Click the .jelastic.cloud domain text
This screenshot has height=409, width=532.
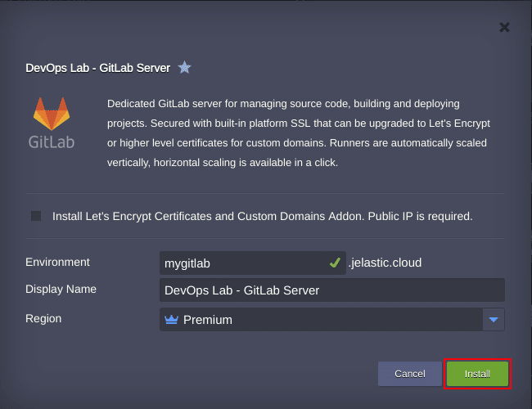[x=385, y=263]
